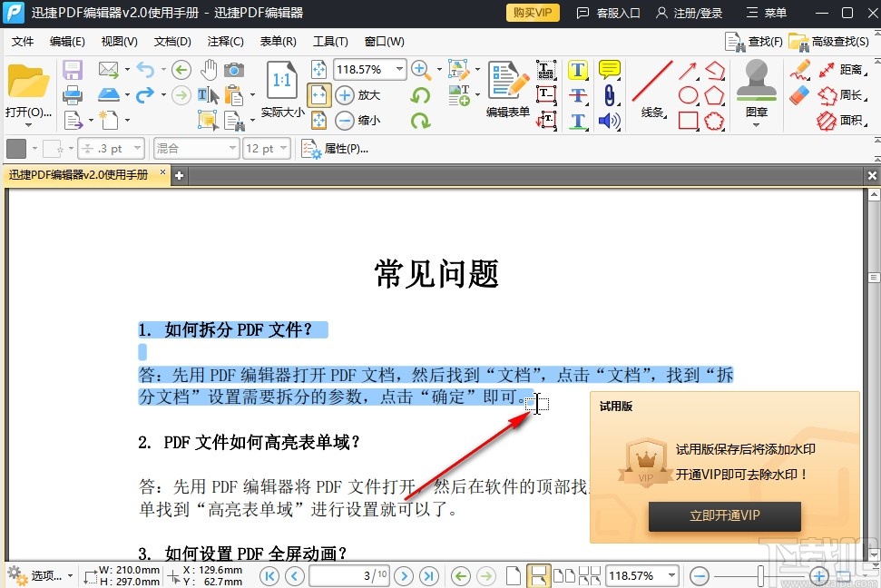Click the 立即开通VIP button

723,516
